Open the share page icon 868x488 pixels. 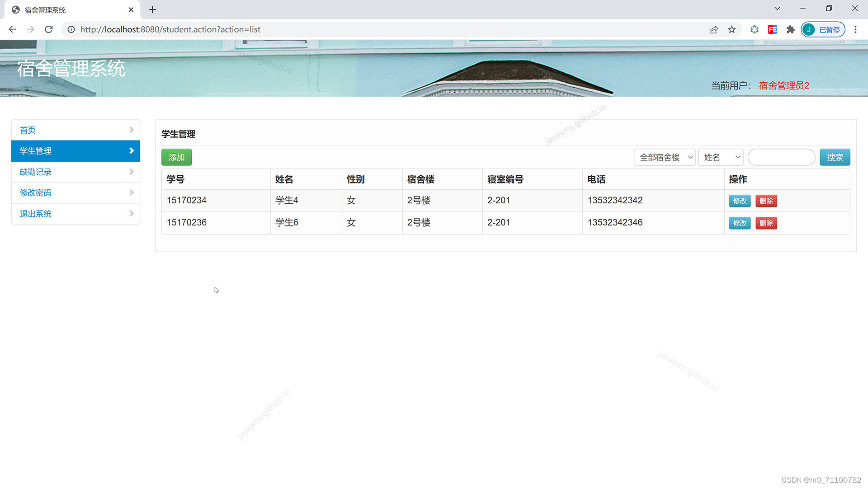pyautogui.click(x=713, y=29)
